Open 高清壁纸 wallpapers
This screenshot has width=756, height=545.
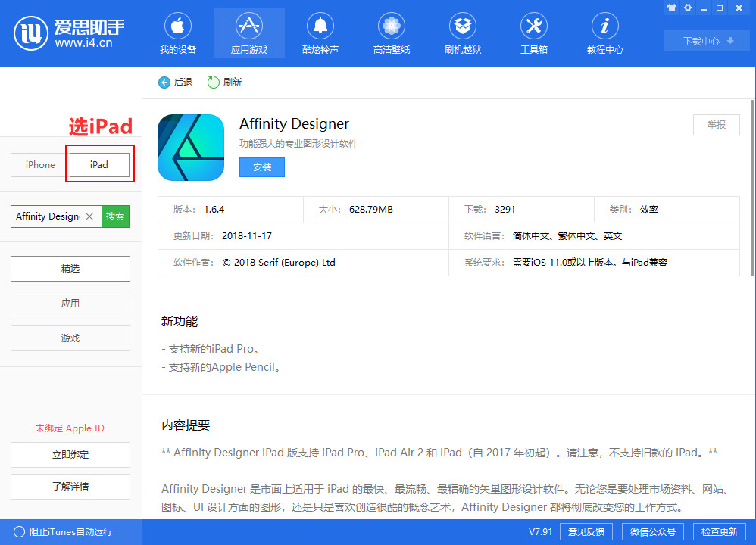391,33
